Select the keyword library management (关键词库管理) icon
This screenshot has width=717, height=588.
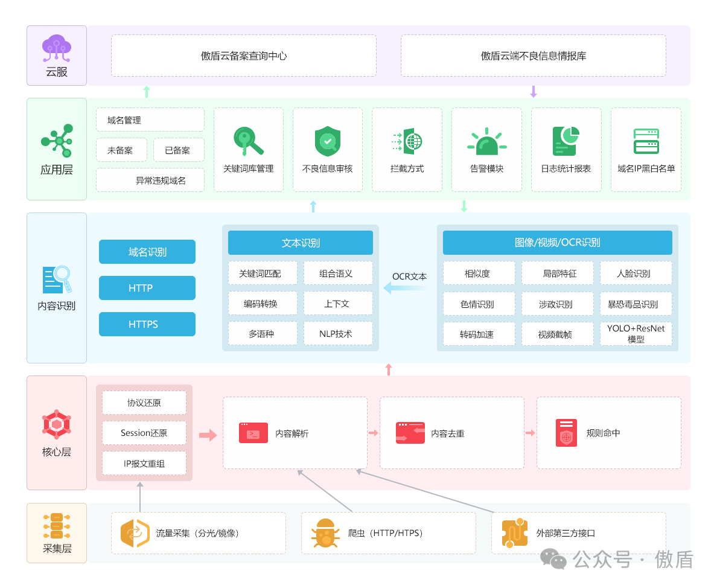click(x=248, y=141)
